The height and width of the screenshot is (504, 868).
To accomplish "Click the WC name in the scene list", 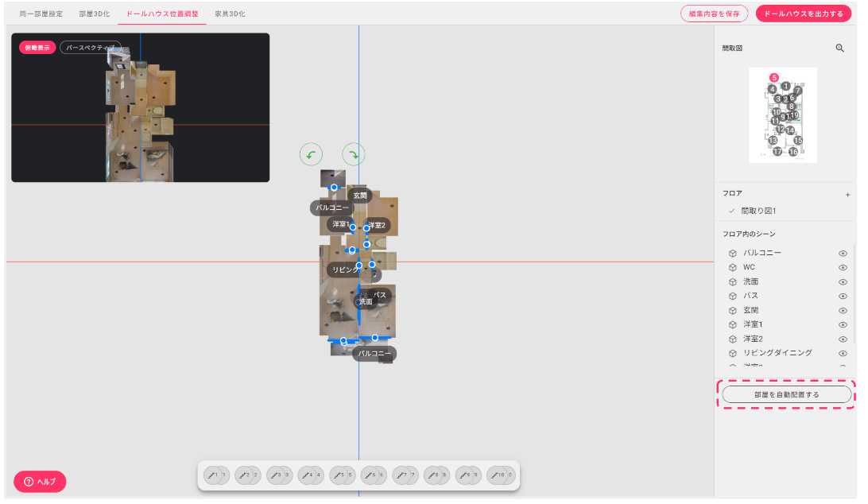I will pyautogui.click(x=749, y=267).
